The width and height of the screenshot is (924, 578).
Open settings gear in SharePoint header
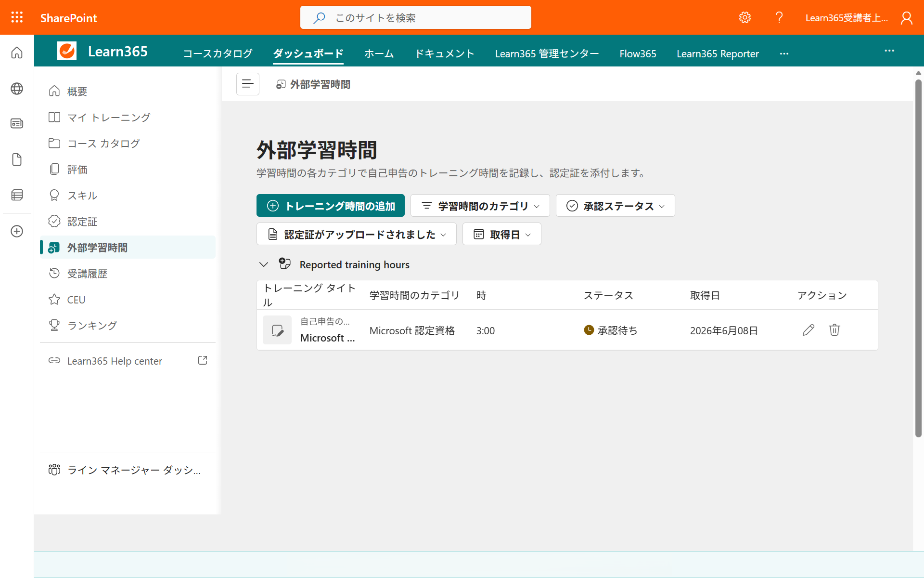pos(745,17)
